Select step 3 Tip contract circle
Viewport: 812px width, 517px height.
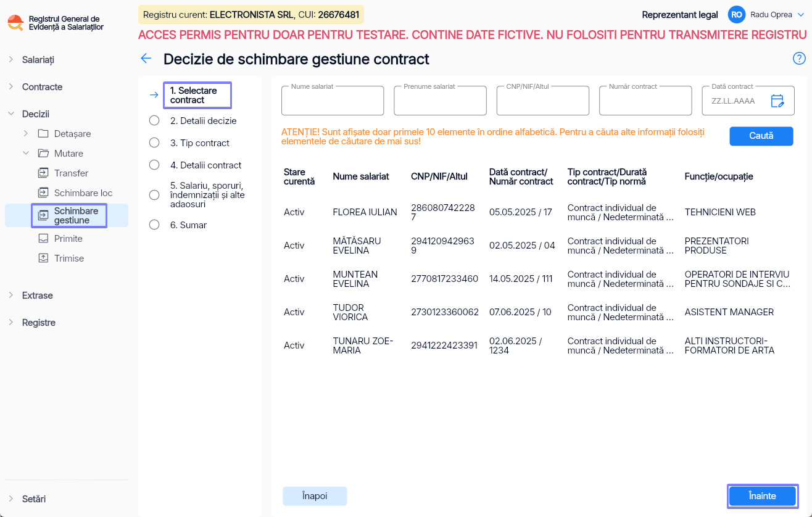(x=154, y=143)
